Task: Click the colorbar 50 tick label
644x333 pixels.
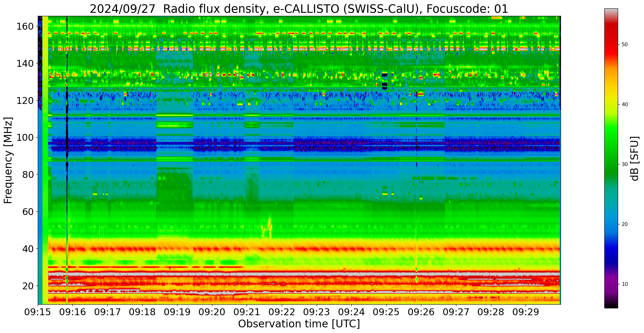Action: point(625,45)
